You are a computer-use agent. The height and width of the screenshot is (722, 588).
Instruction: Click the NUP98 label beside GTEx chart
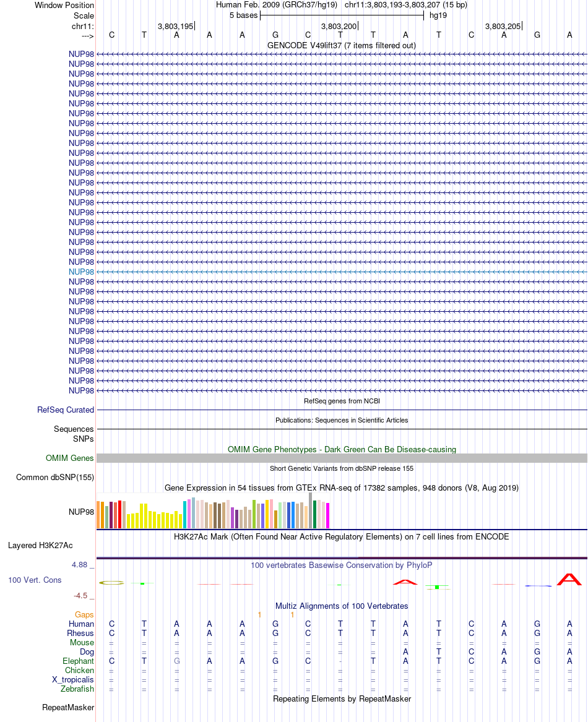81,512
